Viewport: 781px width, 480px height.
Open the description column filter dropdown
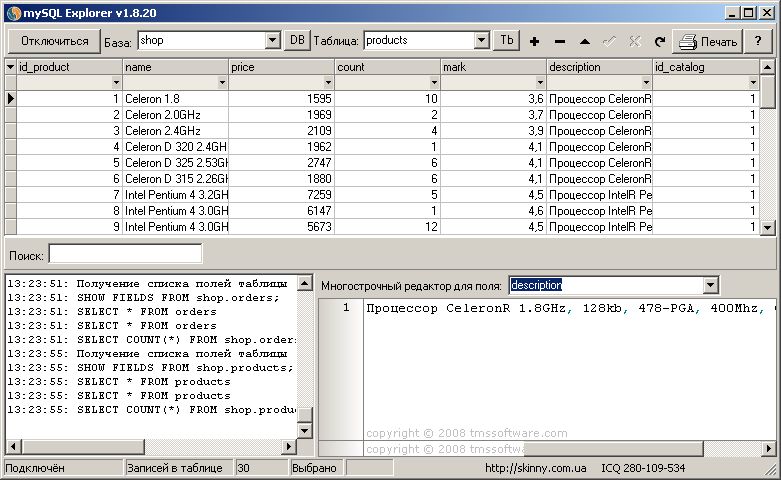pos(646,83)
